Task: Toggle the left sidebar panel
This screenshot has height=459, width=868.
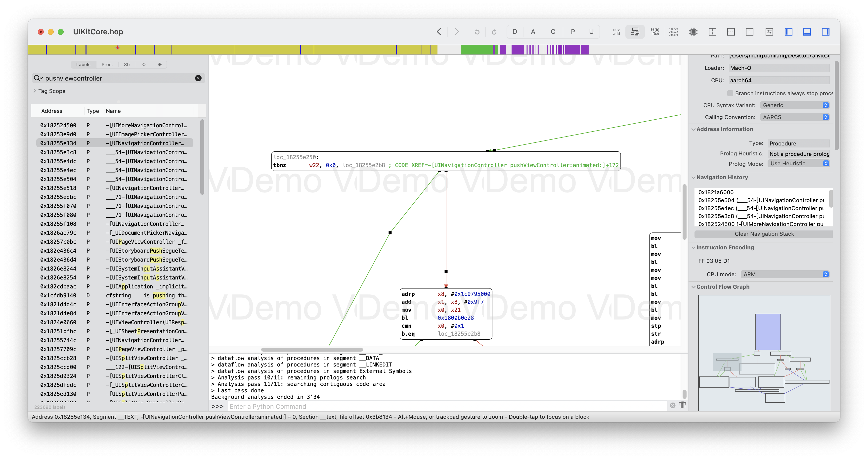Action: coord(788,32)
